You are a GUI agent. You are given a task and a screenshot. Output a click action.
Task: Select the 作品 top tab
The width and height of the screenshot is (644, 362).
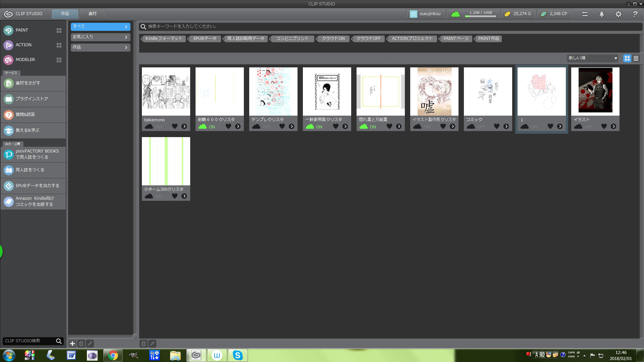click(65, 14)
